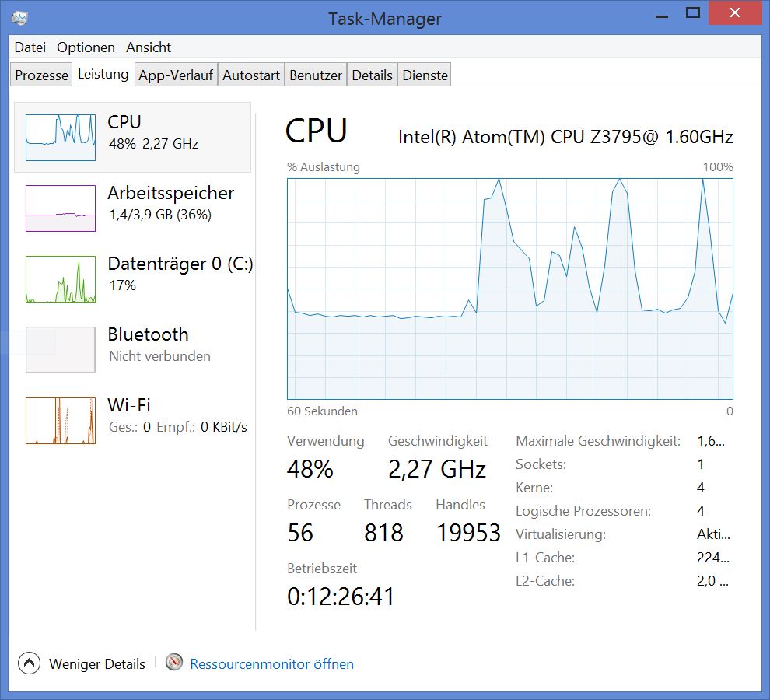The height and width of the screenshot is (700, 770).
Task: Open the Datei menu
Action: [x=30, y=47]
